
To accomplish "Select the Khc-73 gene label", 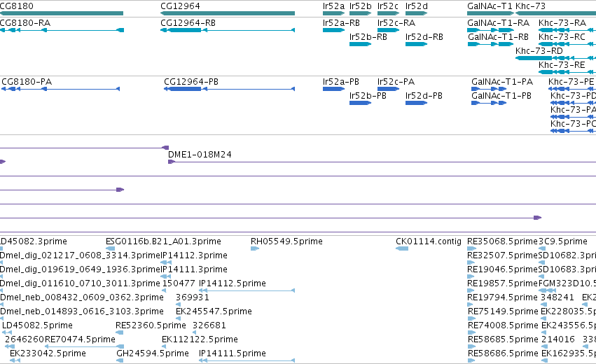I will point(530,6).
